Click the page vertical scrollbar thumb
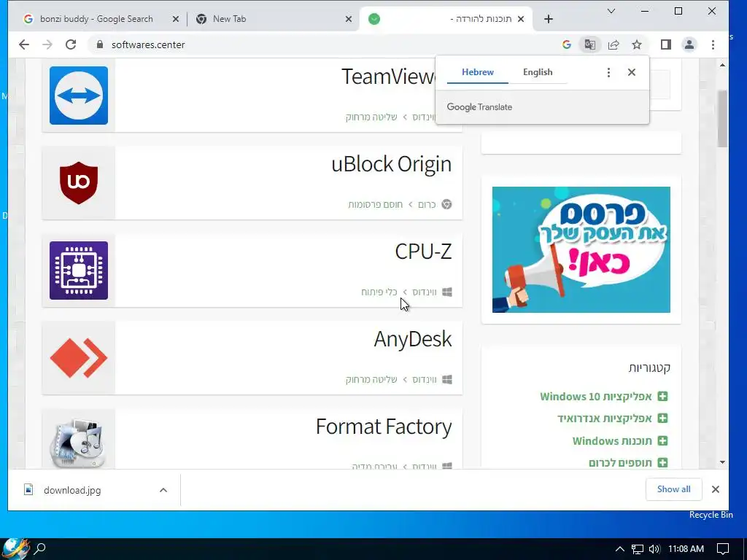This screenshot has height=560, width=747. [722, 118]
